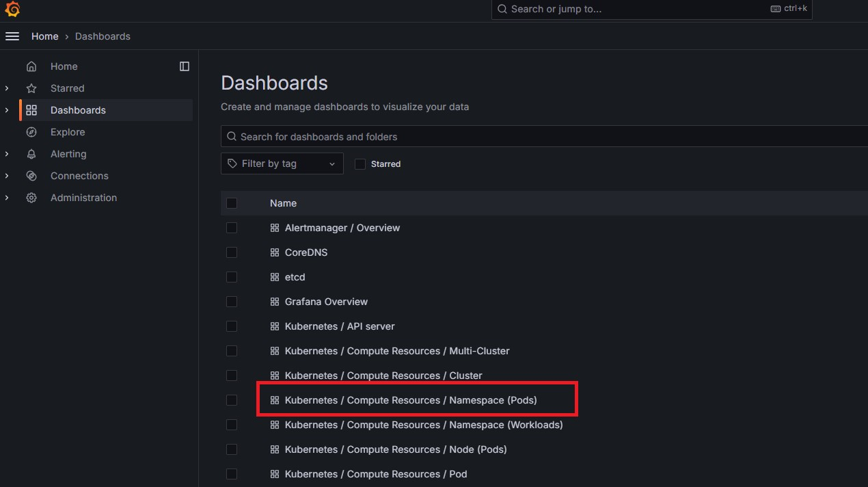The width and height of the screenshot is (868, 487).
Task: Click the dashboard icon beside Grafana Overview
Action: tap(275, 302)
